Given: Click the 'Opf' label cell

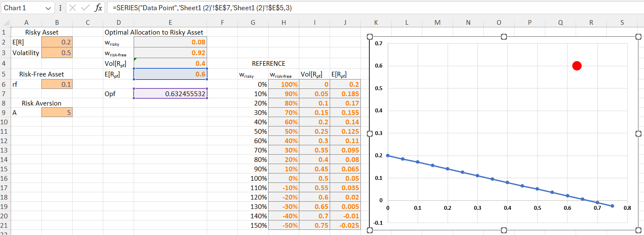Looking at the screenshot, I should click(x=118, y=94).
